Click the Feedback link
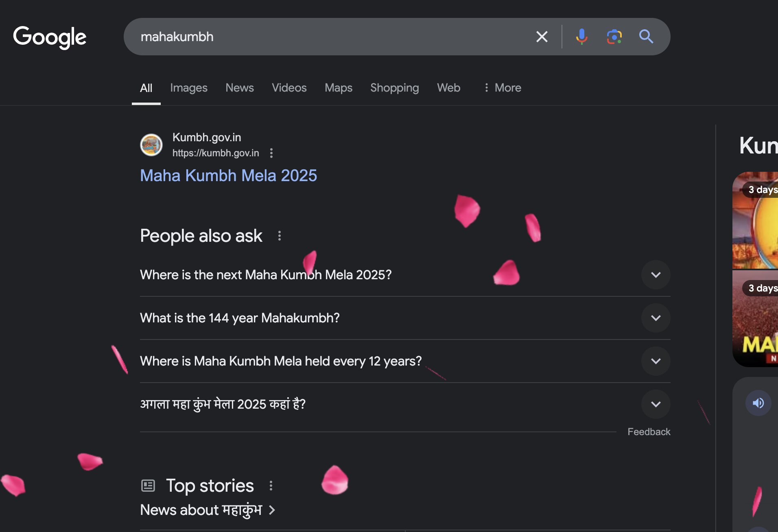The image size is (778, 532). coord(649,431)
